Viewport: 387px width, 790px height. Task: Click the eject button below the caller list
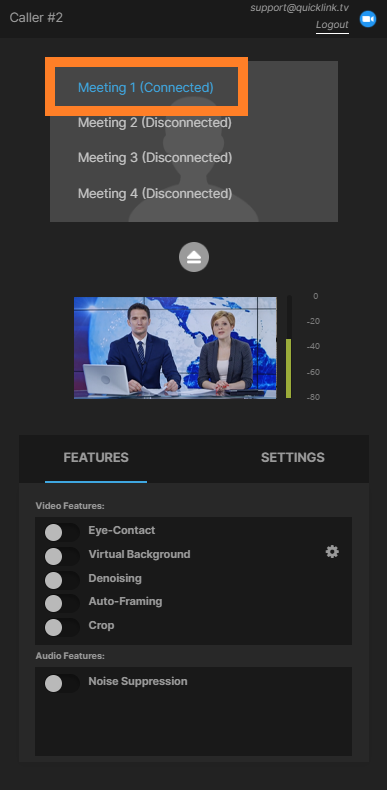tap(194, 257)
